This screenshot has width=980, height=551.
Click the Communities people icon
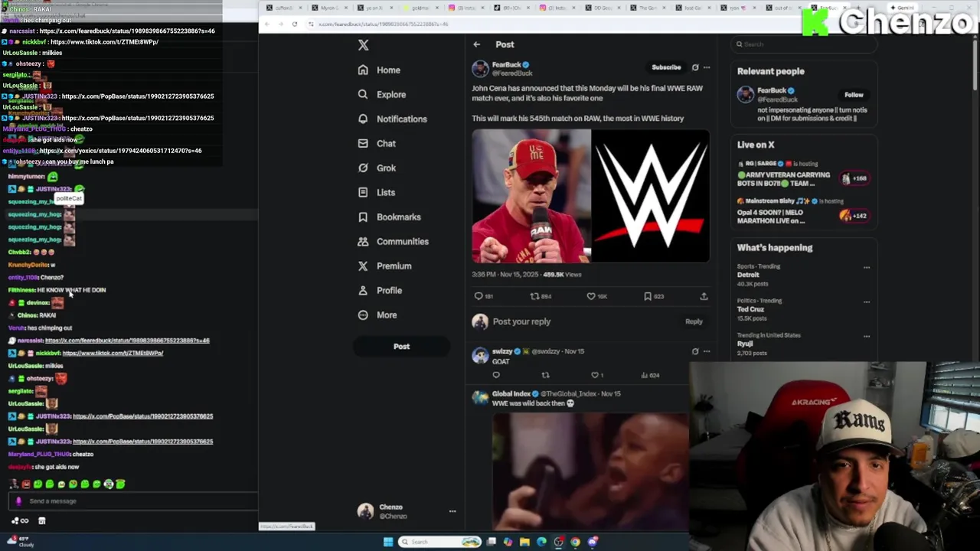(363, 241)
